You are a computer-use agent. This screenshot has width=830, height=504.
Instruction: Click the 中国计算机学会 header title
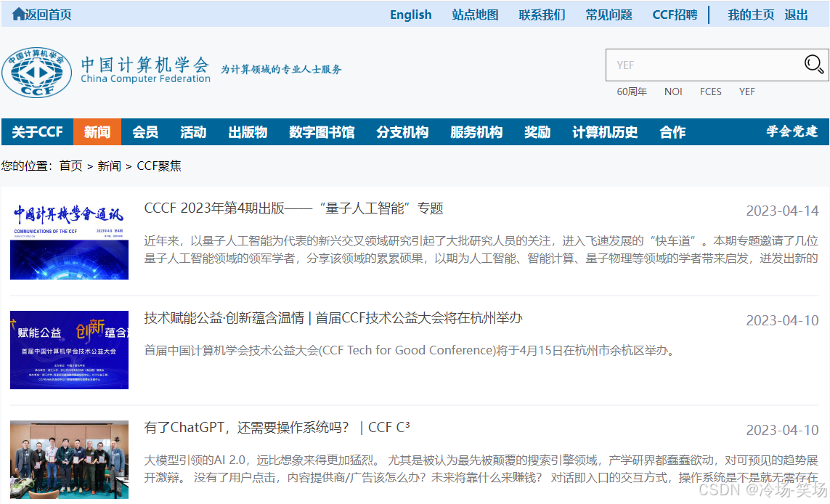(x=145, y=65)
